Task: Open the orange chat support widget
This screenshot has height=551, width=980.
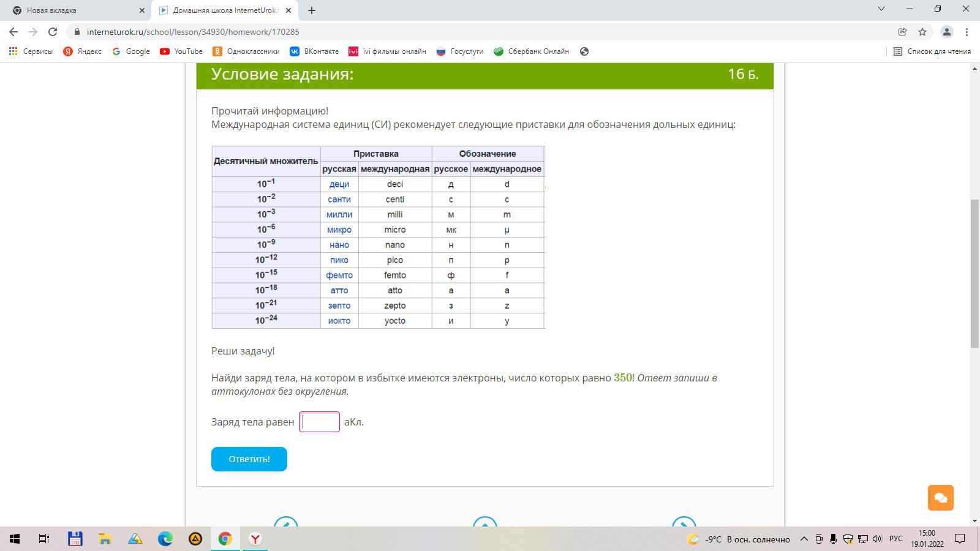Action: click(x=940, y=497)
